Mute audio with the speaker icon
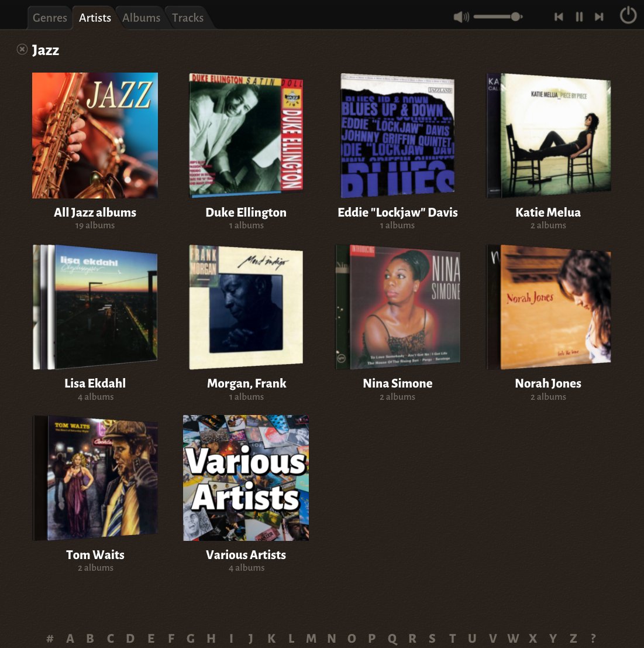 click(461, 17)
